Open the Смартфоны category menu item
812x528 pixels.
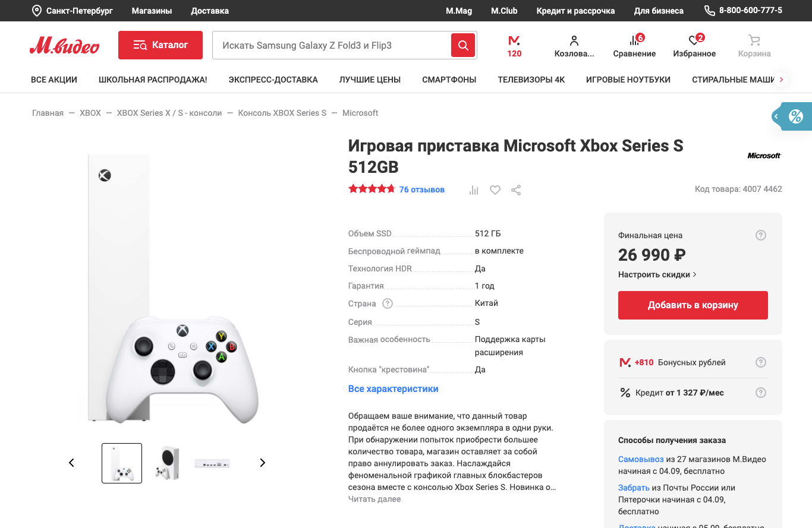pyautogui.click(x=449, y=80)
